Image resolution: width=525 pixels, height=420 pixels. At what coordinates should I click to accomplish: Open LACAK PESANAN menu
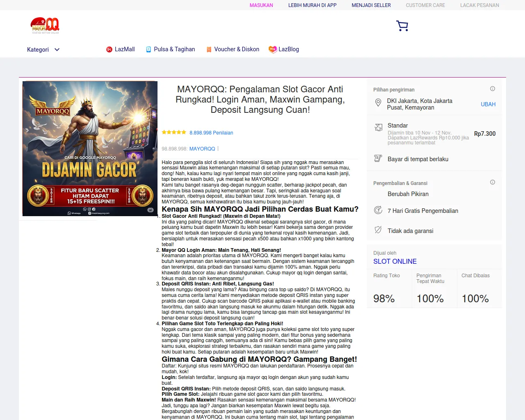479,5
